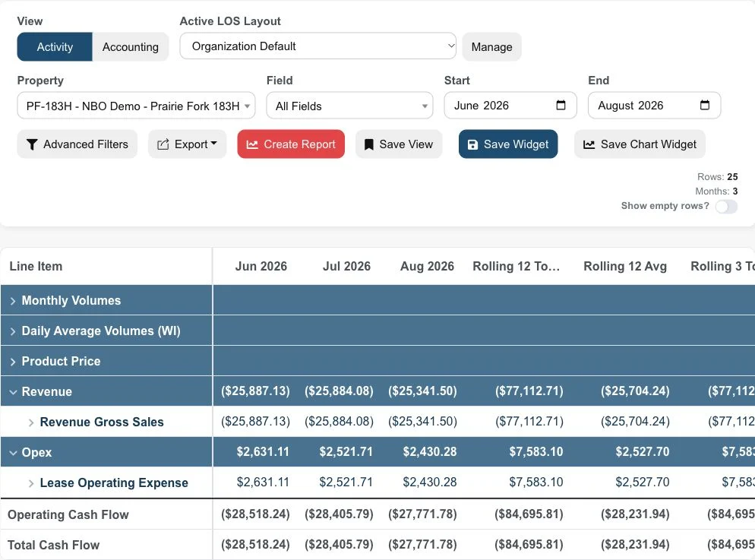Click the chart icon on Save Chart Widget

(589, 144)
